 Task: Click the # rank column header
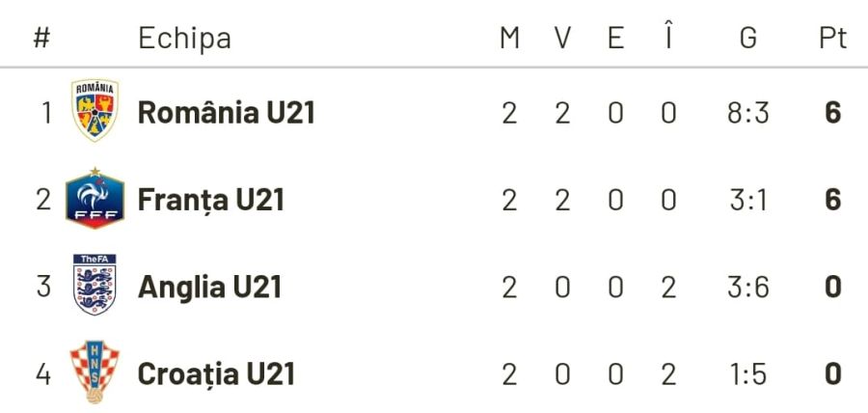[x=41, y=38]
